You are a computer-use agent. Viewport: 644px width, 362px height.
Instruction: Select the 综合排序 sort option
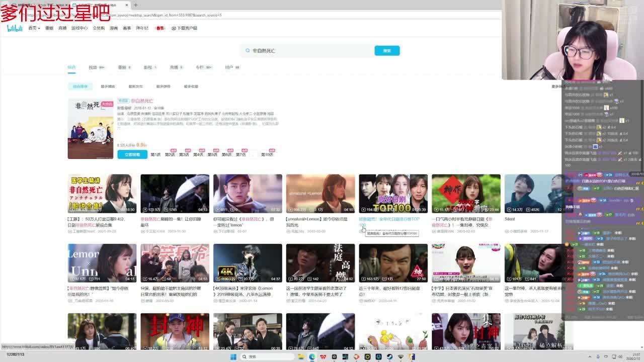point(80,86)
